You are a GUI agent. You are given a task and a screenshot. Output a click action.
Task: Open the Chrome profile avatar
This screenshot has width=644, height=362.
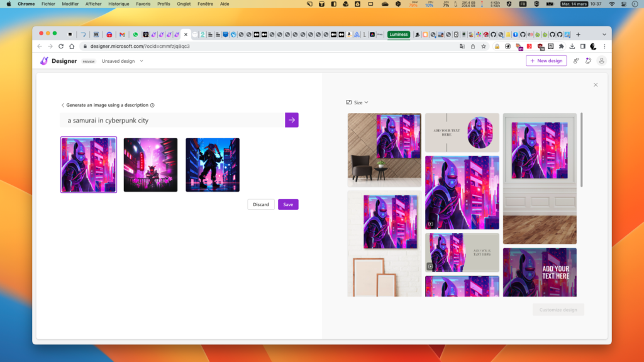point(593,47)
